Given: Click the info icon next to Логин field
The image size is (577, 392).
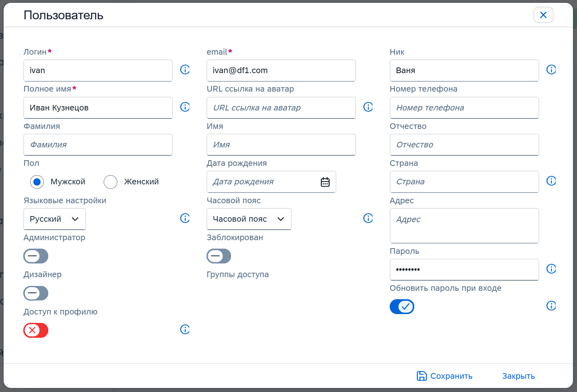Looking at the screenshot, I should click(x=185, y=69).
